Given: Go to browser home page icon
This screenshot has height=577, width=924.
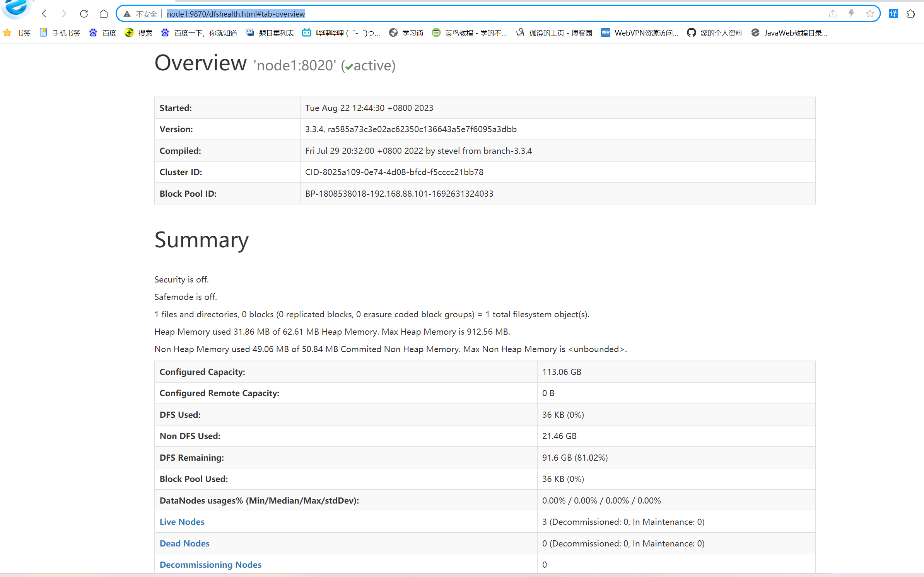Looking at the screenshot, I should (103, 14).
